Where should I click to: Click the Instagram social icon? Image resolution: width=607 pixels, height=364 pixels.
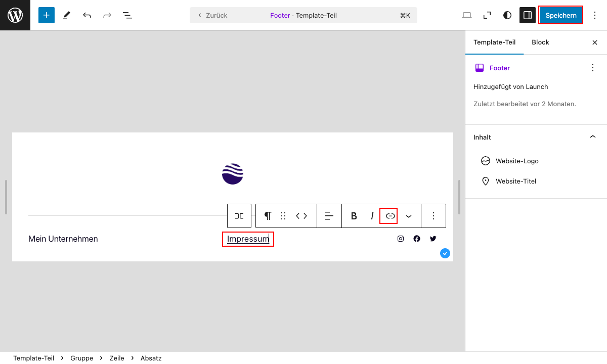click(x=401, y=239)
